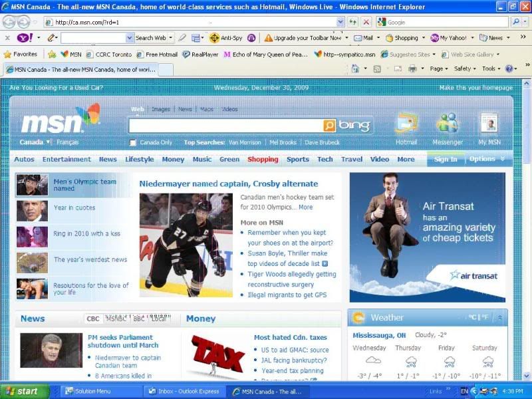Open the Page menu dropdown
Screen dimensions: 532x399
click(x=439, y=69)
